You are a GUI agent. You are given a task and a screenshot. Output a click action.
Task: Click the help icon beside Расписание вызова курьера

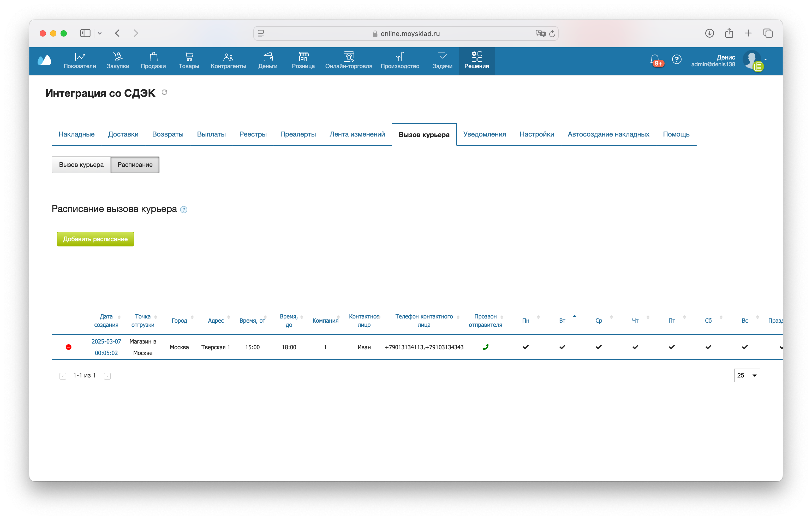[184, 210]
